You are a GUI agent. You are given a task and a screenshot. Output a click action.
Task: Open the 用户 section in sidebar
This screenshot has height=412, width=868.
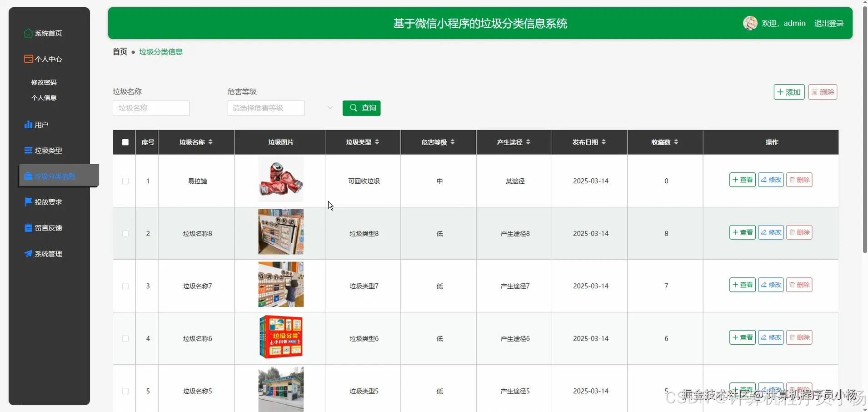pyautogui.click(x=41, y=124)
